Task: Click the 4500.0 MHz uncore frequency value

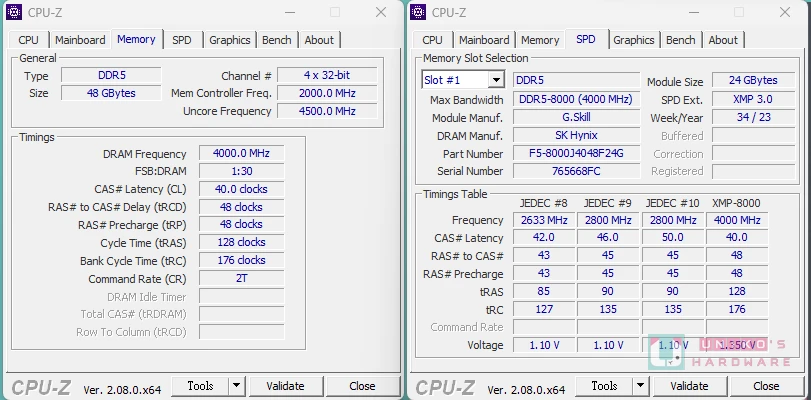Action: click(x=327, y=111)
